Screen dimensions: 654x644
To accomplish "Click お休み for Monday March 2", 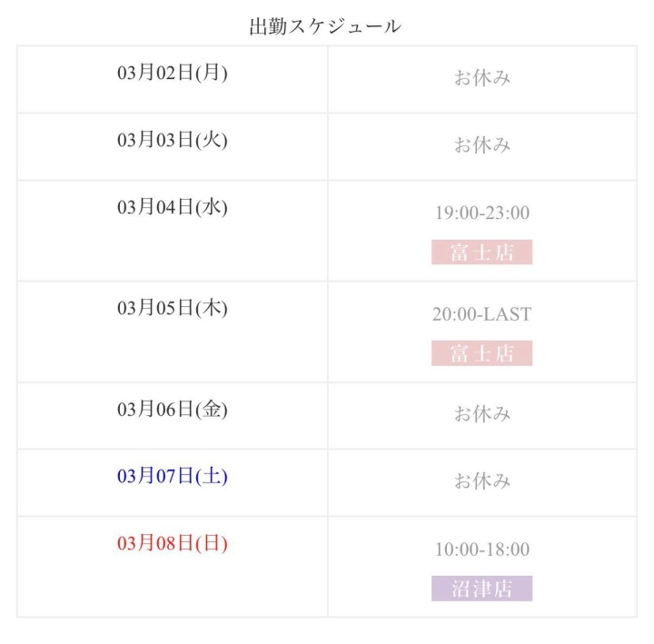I will [x=482, y=78].
